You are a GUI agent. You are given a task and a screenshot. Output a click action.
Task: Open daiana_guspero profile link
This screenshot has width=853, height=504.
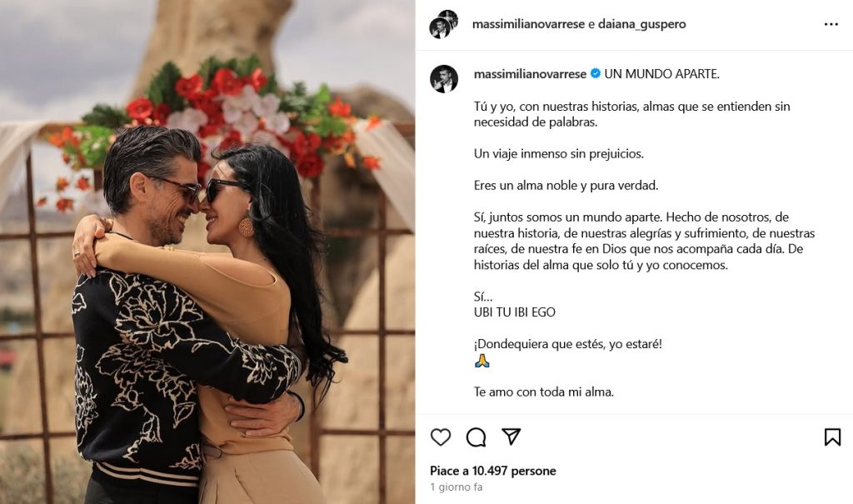click(x=642, y=24)
